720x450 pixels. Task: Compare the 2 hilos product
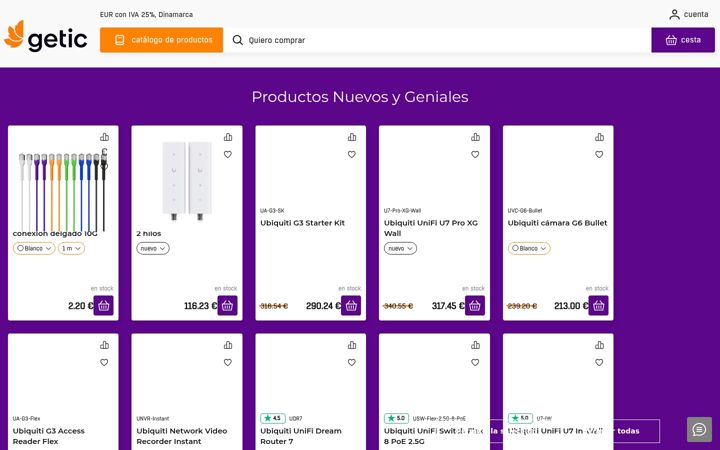pyautogui.click(x=228, y=137)
